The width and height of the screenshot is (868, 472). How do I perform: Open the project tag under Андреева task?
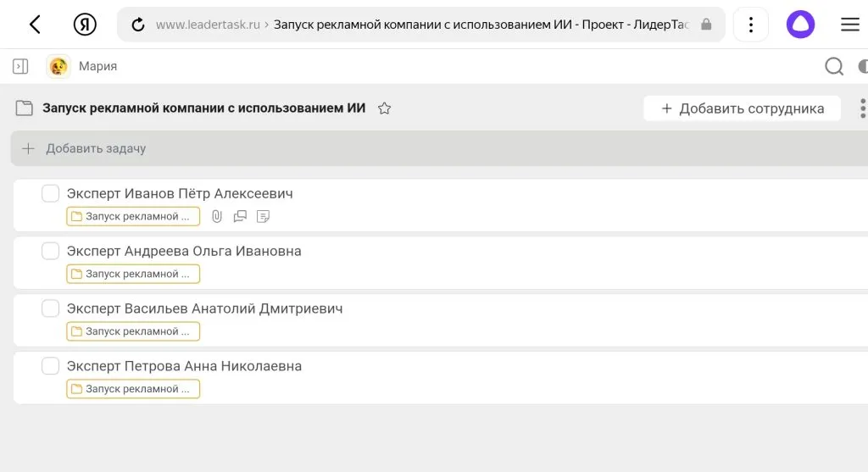click(133, 274)
